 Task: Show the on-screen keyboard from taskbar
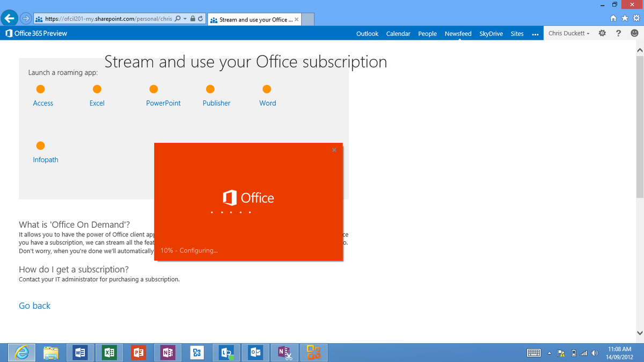[534, 353]
